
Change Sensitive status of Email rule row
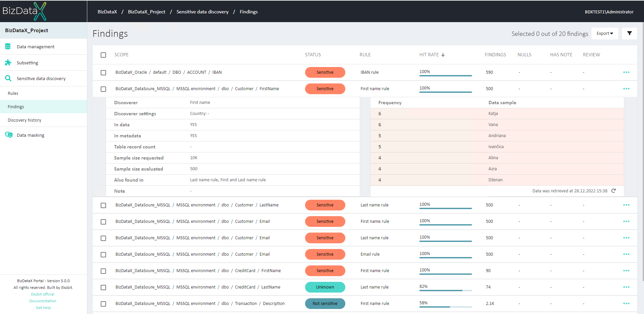325,254
